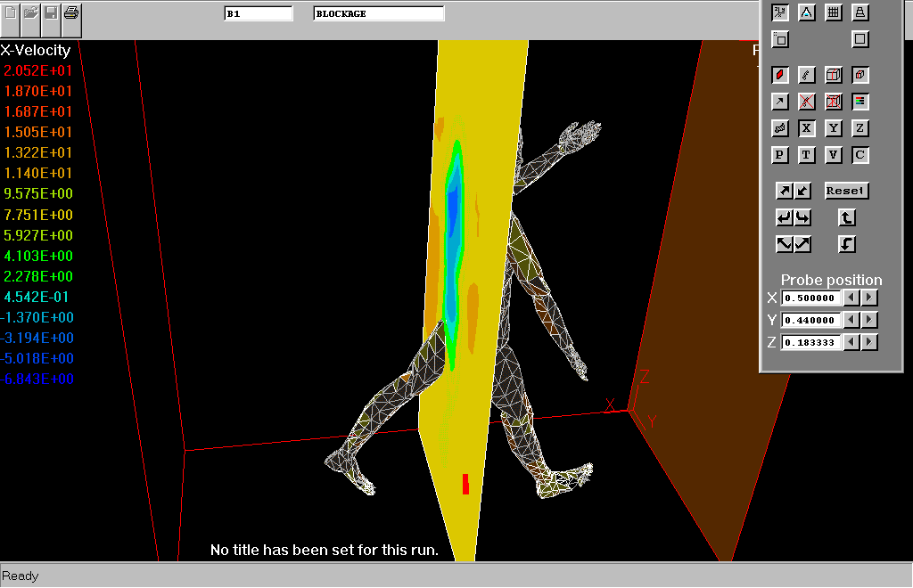
Task: Click the Print icon in top toolbar
Action: (x=71, y=12)
